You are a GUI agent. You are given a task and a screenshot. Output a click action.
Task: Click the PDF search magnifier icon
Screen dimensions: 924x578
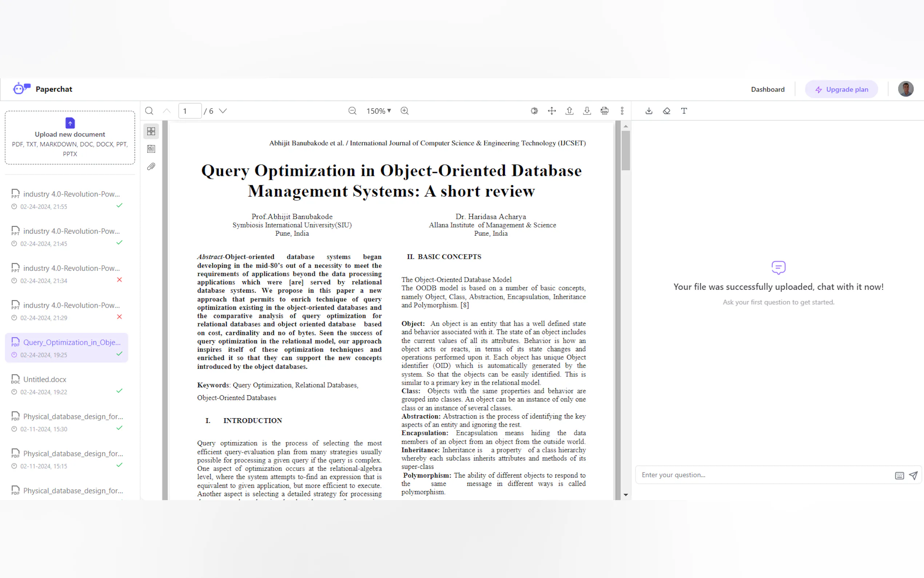149,111
